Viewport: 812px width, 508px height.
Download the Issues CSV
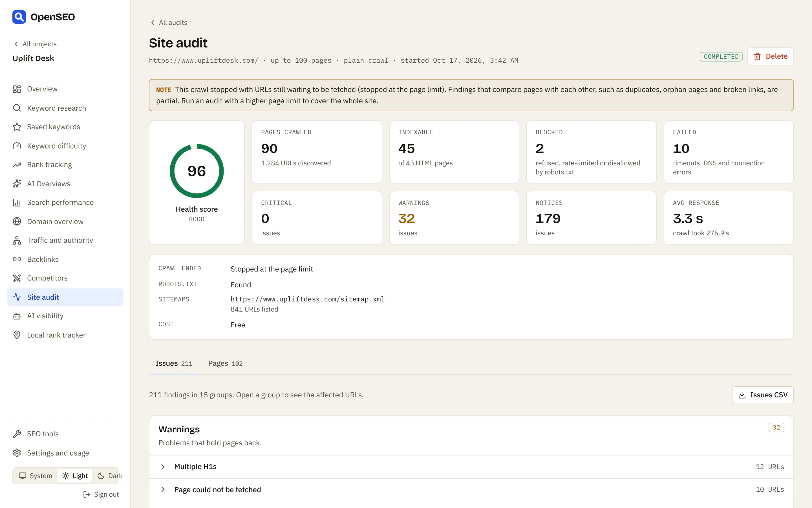[x=763, y=395]
